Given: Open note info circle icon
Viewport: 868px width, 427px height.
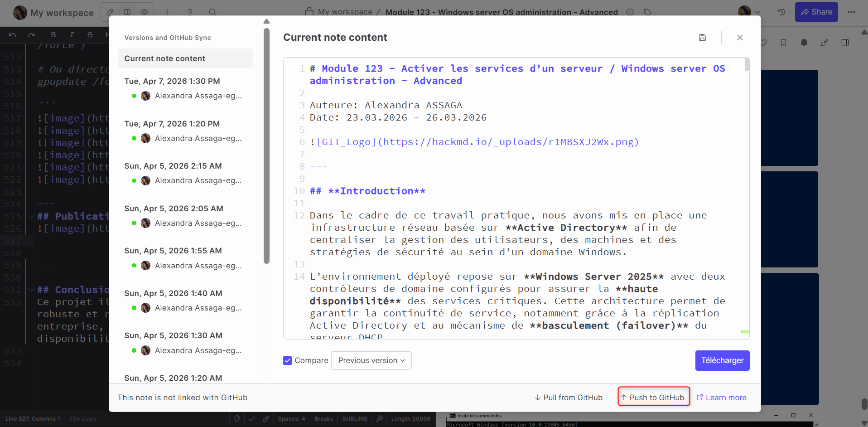Looking at the screenshot, I should pos(630,12).
